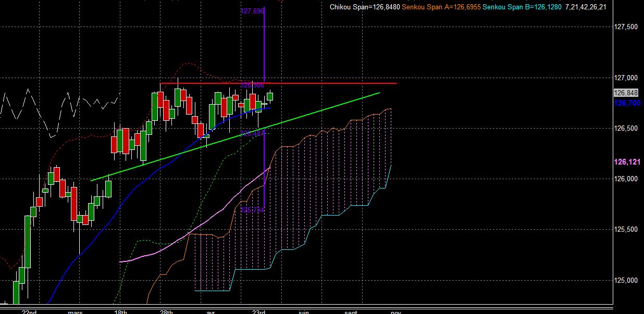Image resolution: width=644 pixels, height=314 pixels.
Task: Click the 23rd date label
Action: [258, 311]
